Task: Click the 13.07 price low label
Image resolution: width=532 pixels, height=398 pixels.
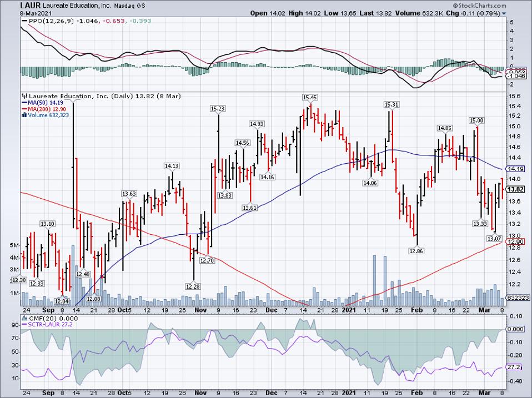Action: [x=494, y=239]
